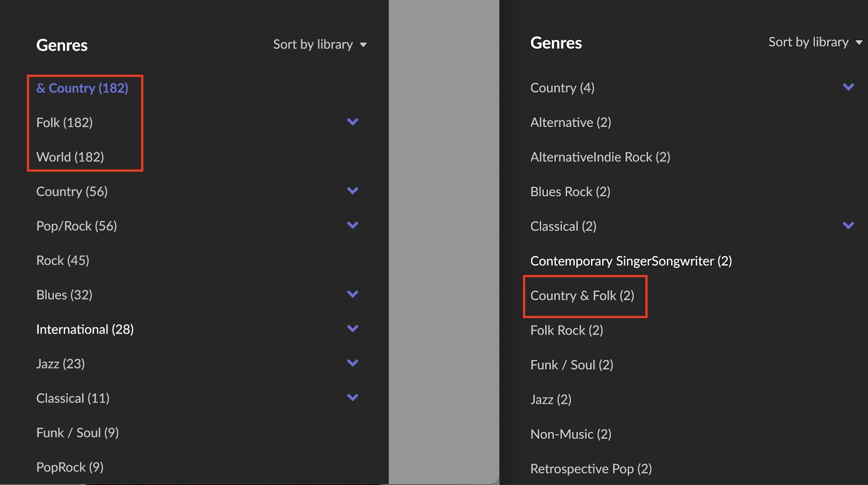Screen dimensions: 868x485
Task: Expand Country (4) chevron in right panel
Action: (x=848, y=87)
